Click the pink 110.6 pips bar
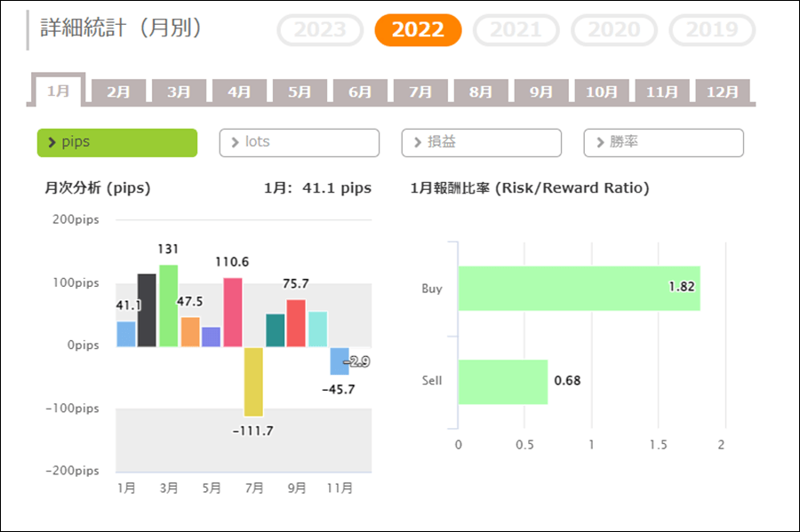 point(232,312)
